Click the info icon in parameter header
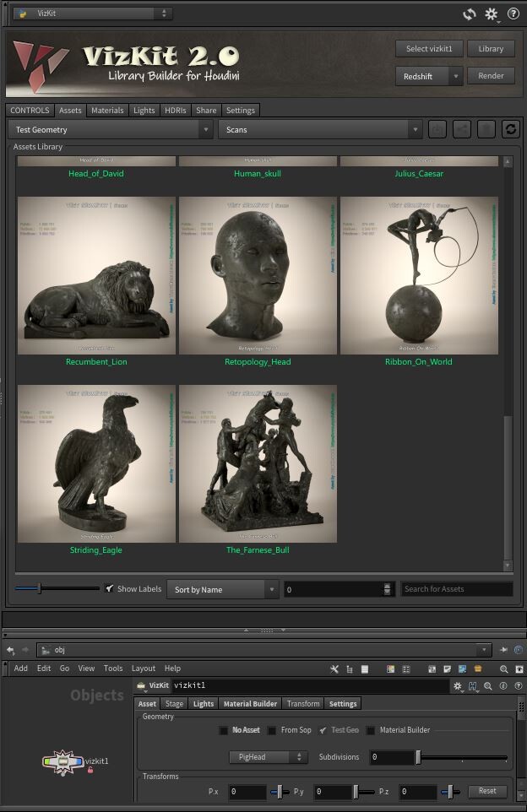The image size is (527, 812). point(503,685)
